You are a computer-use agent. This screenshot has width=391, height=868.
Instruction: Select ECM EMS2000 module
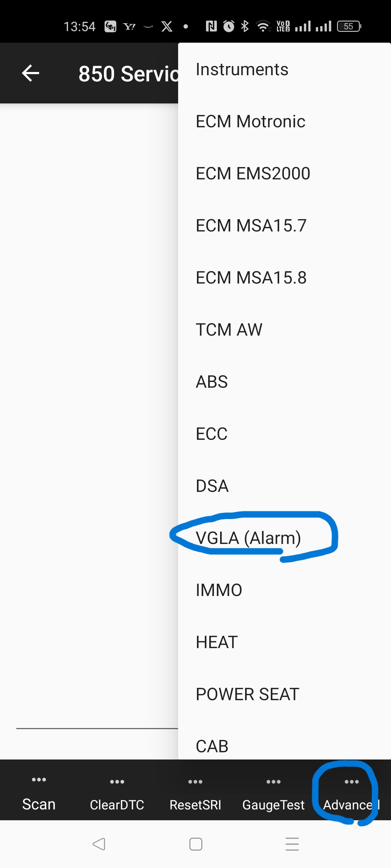coord(253,174)
